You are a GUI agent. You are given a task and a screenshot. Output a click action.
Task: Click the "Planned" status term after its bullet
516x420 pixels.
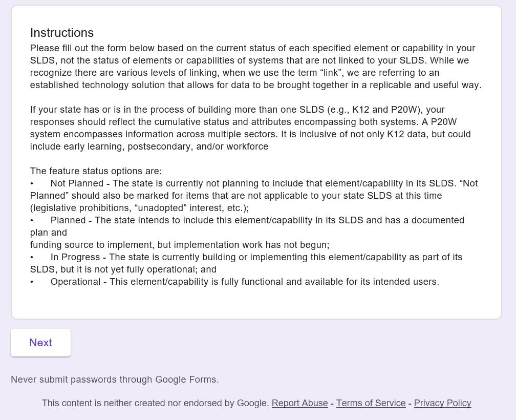point(68,220)
